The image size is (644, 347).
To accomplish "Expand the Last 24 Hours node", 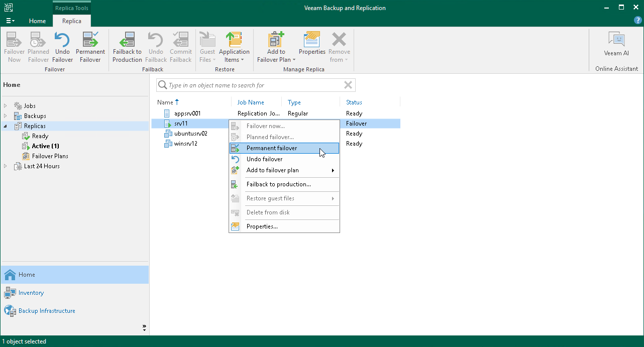I will tap(6, 166).
